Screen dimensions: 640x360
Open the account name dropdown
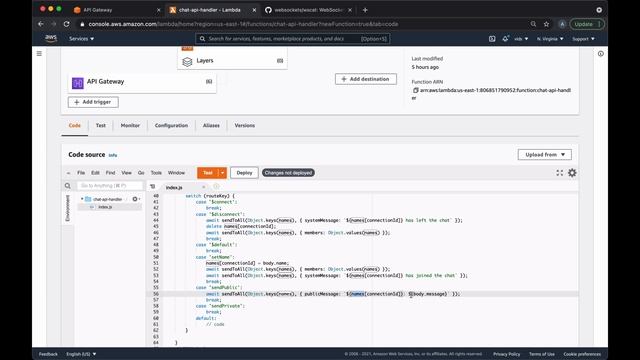tap(521, 39)
